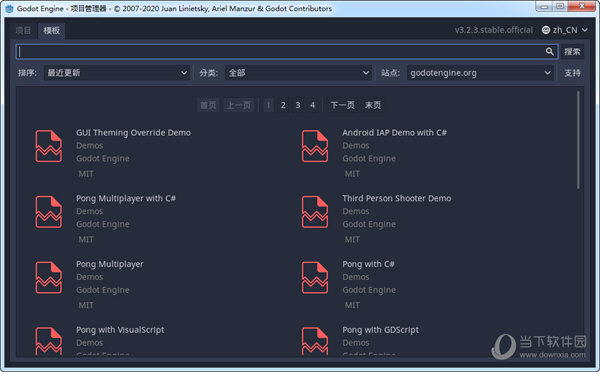Image resolution: width=600 pixels, height=372 pixels.
Task: Open the site dropdown godotengine.org
Action: (480, 73)
